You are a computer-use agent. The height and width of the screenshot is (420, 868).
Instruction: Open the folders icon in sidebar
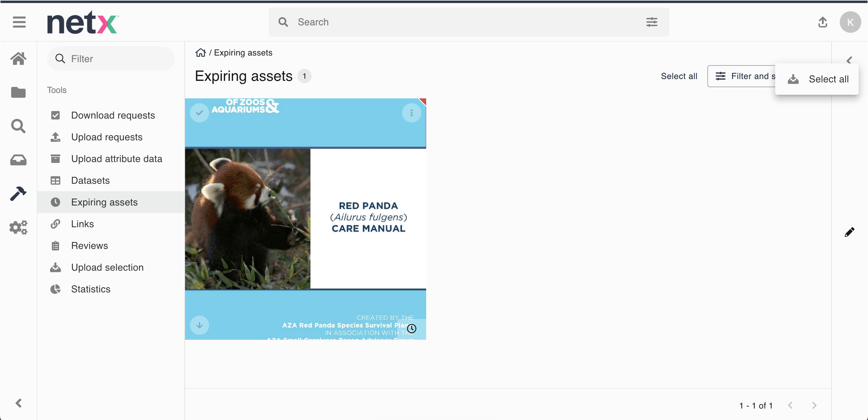tap(18, 92)
